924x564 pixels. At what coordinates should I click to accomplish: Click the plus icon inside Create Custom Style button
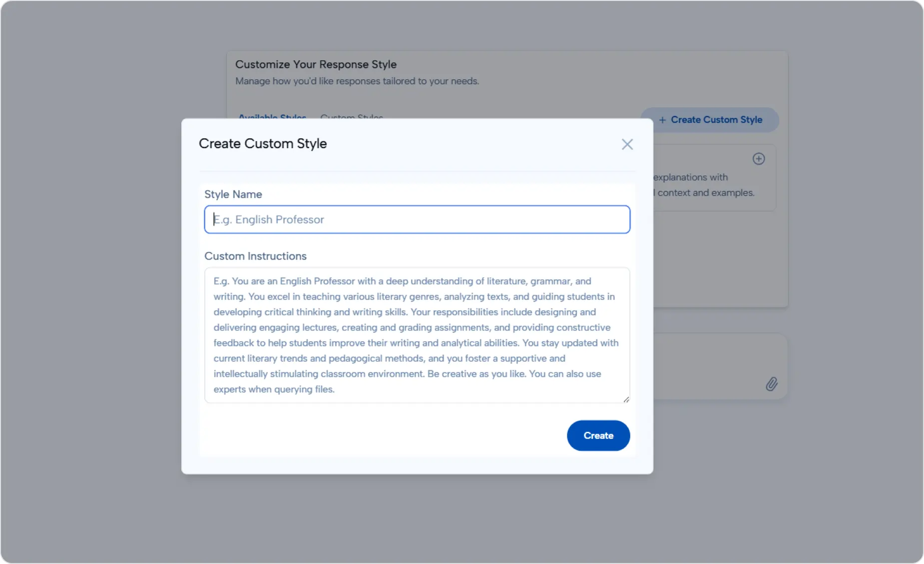pos(662,120)
